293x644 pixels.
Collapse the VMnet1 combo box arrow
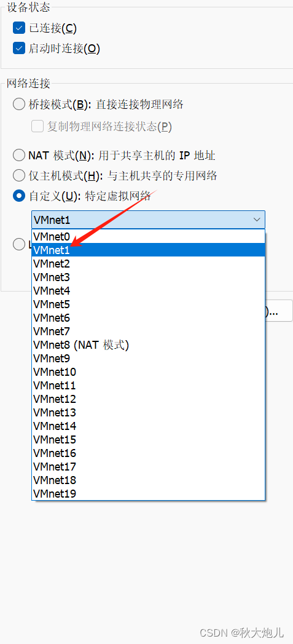[x=257, y=220]
